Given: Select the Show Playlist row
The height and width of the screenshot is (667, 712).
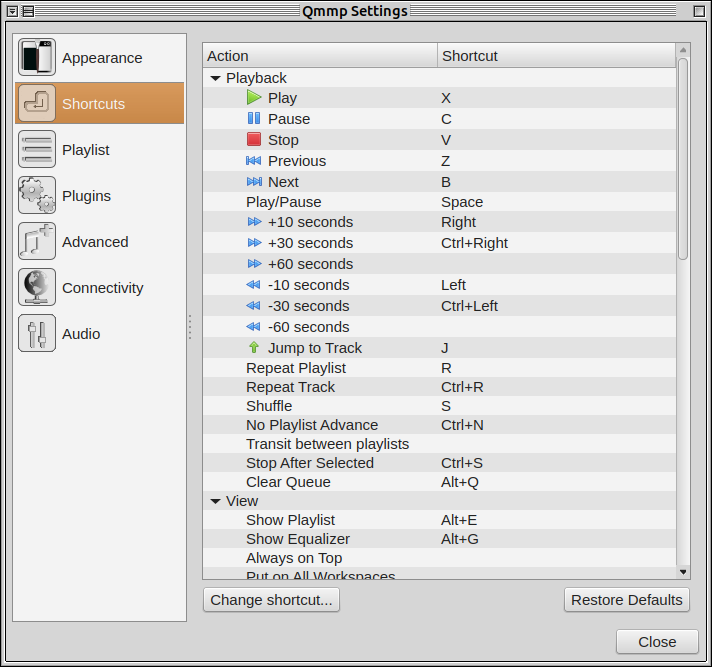Looking at the screenshot, I should click(x=439, y=520).
